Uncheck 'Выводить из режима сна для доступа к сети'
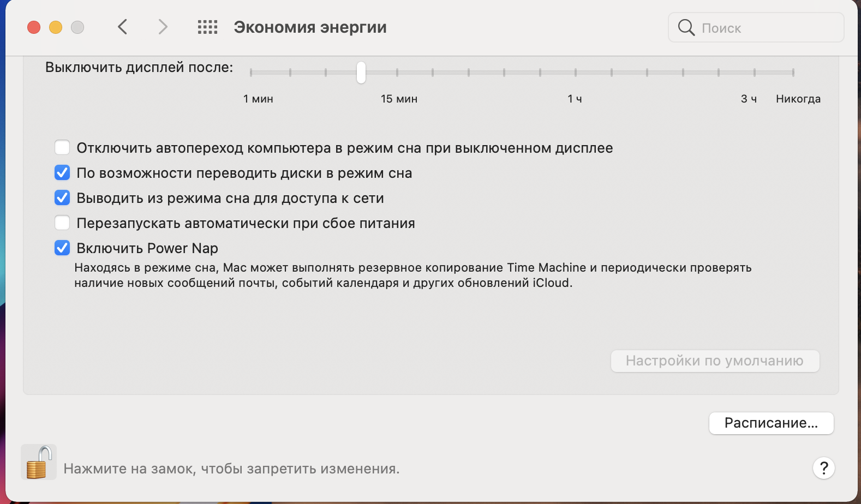Viewport: 861px width, 504px height. coord(62,198)
